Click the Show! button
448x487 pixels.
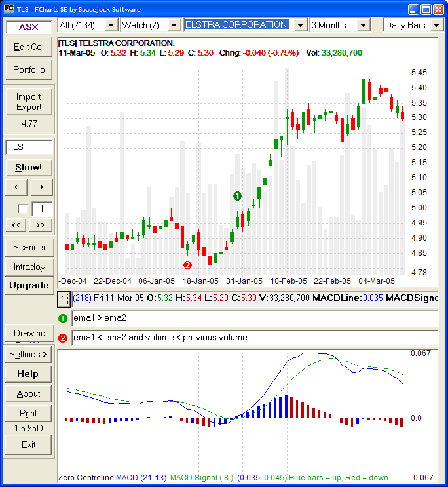pyautogui.click(x=29, y=167)
